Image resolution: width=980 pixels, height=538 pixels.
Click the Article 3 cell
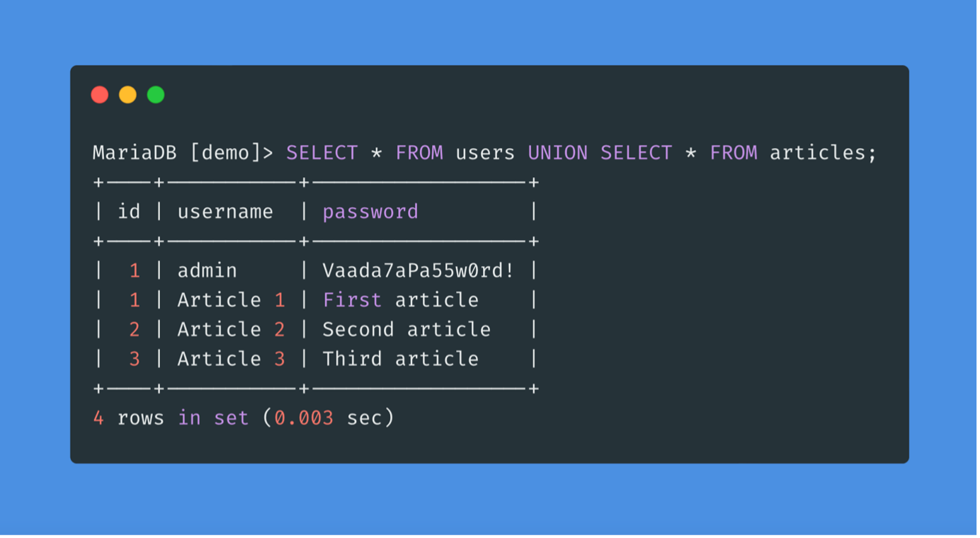[x=231, y=359]
